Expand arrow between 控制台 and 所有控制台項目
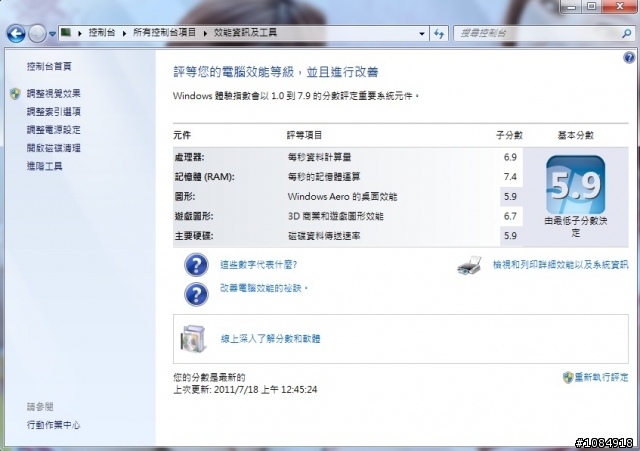Screen dimensions: 640x451 [124, 33]
